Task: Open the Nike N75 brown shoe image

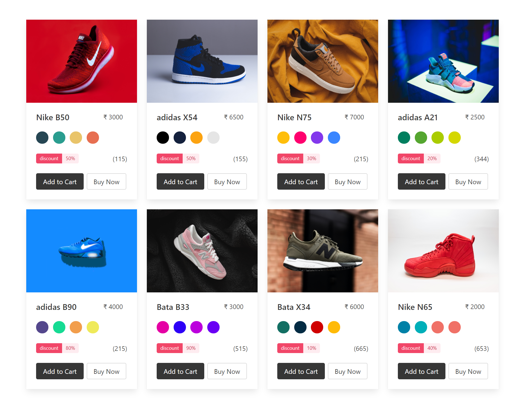Action: [323, 61]
